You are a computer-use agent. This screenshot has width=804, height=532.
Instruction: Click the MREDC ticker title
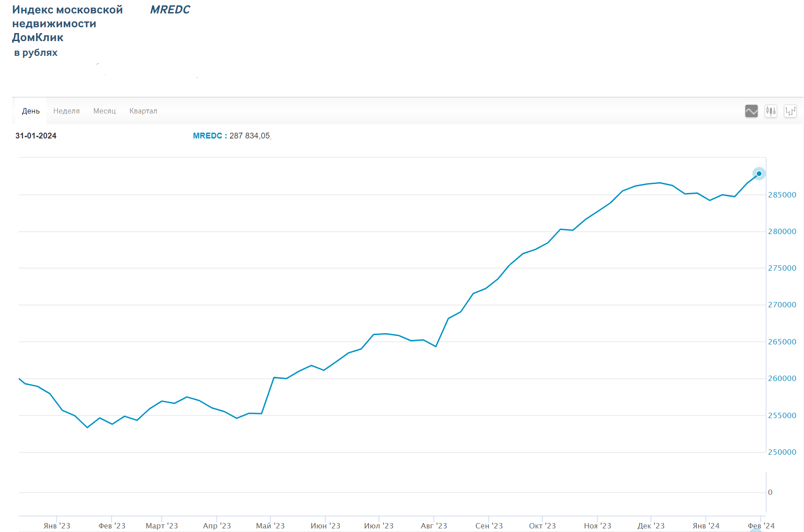(x=170, y=10)
